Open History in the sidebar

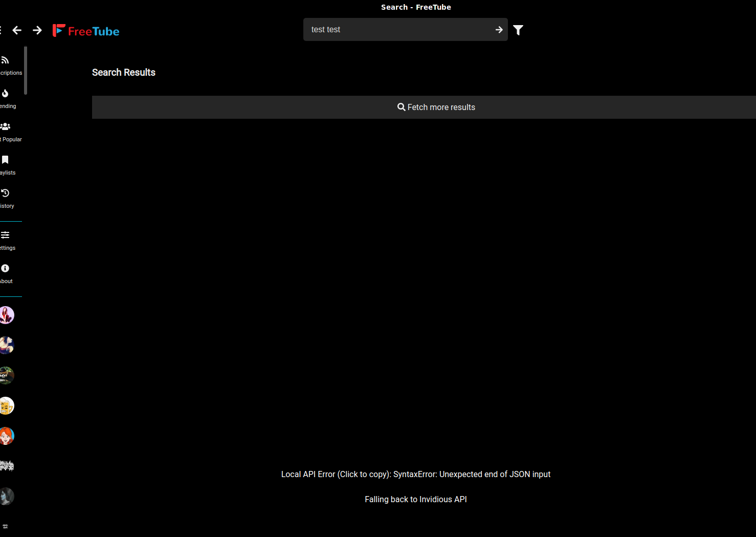[6, 199]
